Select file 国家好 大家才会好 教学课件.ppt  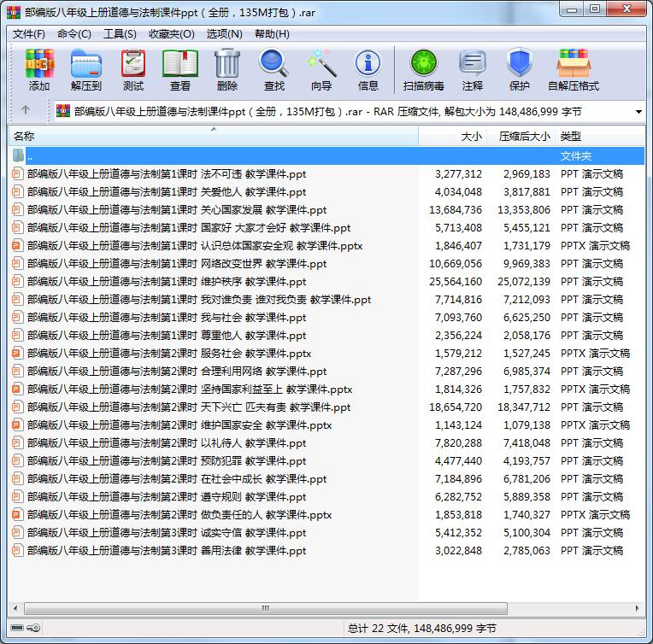point(189,228)
